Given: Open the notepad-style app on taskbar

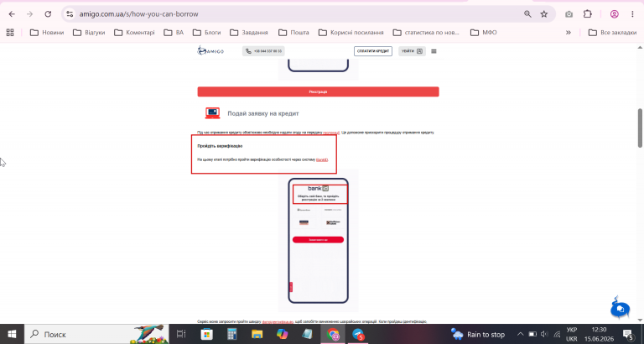Looking at the screenshot, I should tap(307, 334).
